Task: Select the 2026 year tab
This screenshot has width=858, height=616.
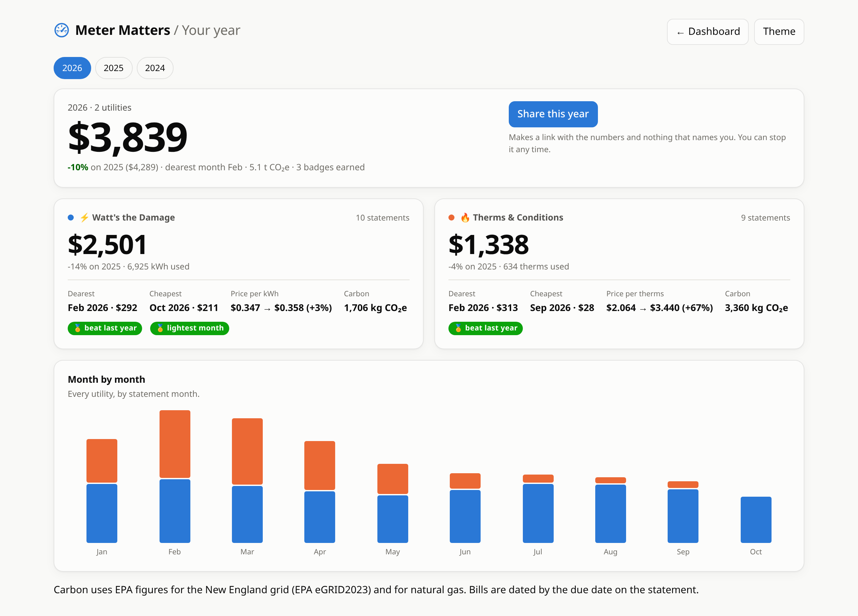Action: pyautogui.click(x=72, y=68)
